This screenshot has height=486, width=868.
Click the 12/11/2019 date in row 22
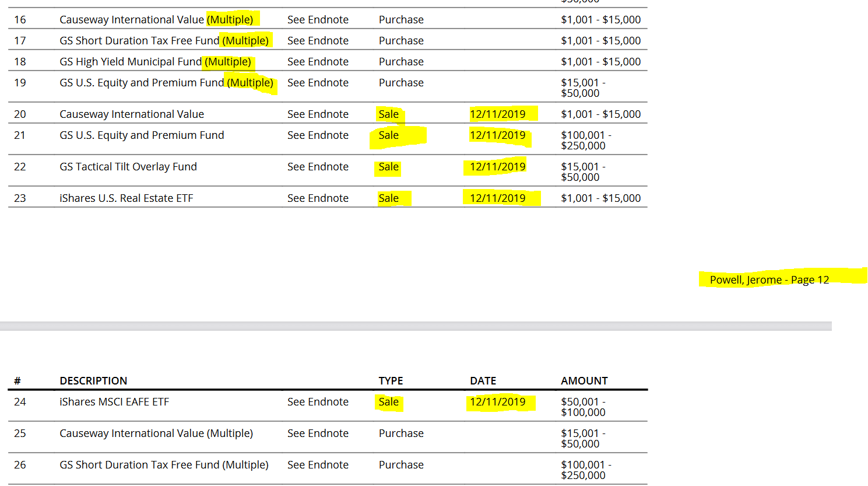click(x=497, y=167)
